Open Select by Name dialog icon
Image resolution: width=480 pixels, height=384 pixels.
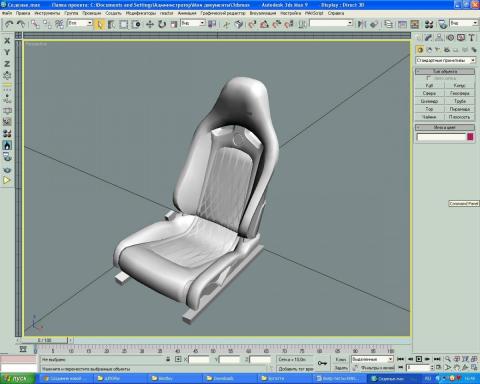coord(111,24)
